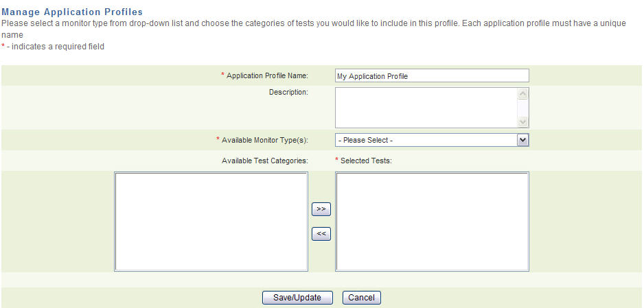
Task: Click the 'Application Profile Name:' label
Action: (x=267, y=75)
